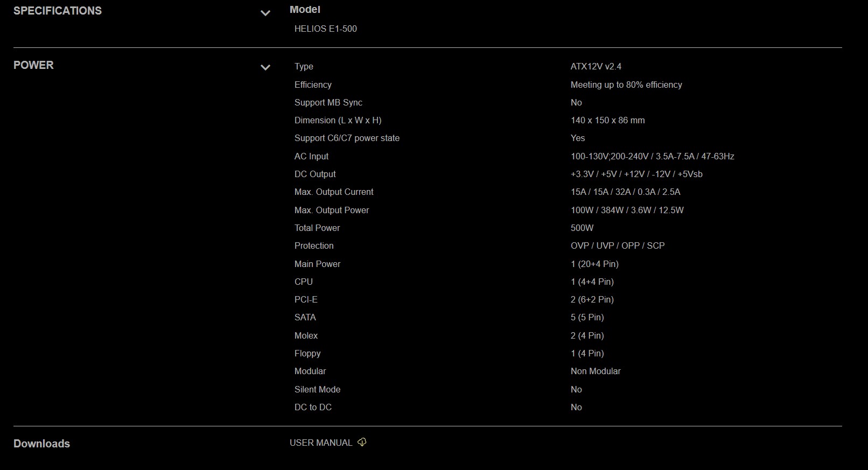Select the 140 x 150 x 86 mm value

point(608,120)
